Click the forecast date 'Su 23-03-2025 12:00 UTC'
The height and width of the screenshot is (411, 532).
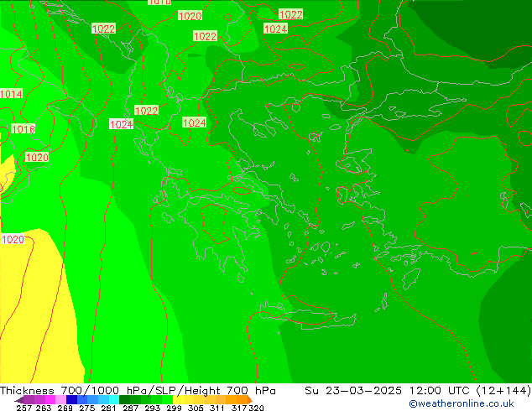tap(389, 391)
